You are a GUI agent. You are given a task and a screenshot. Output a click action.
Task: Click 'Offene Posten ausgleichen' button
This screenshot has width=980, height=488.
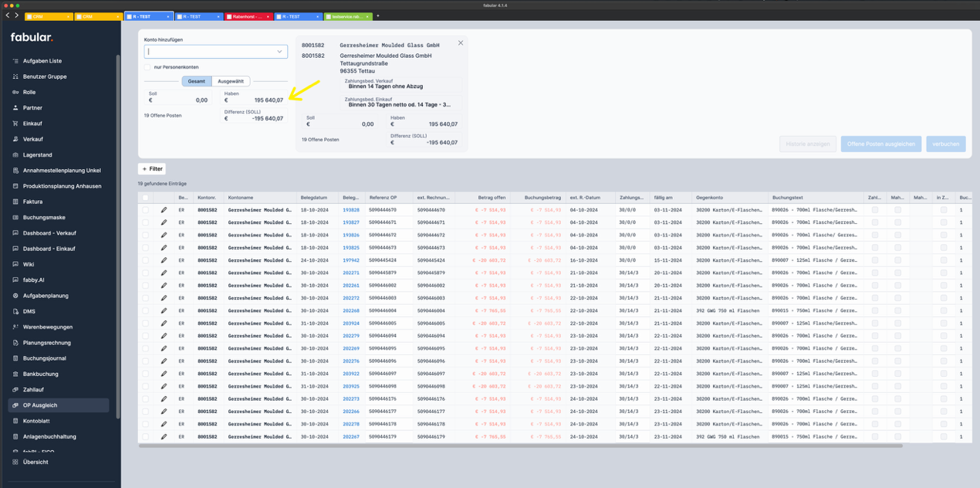coord(880,144)
